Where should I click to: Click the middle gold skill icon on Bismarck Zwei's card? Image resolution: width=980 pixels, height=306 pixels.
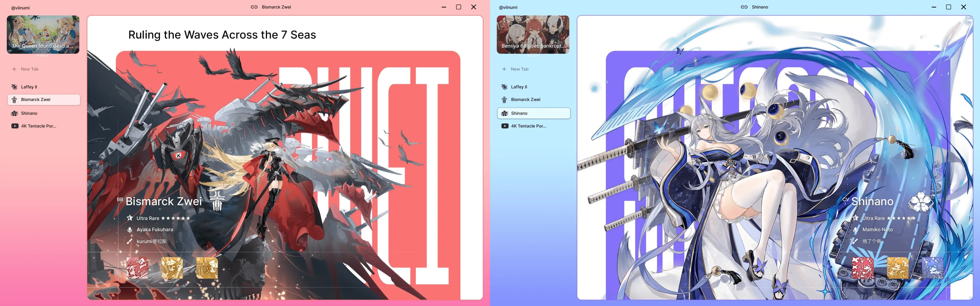[172, 267]
